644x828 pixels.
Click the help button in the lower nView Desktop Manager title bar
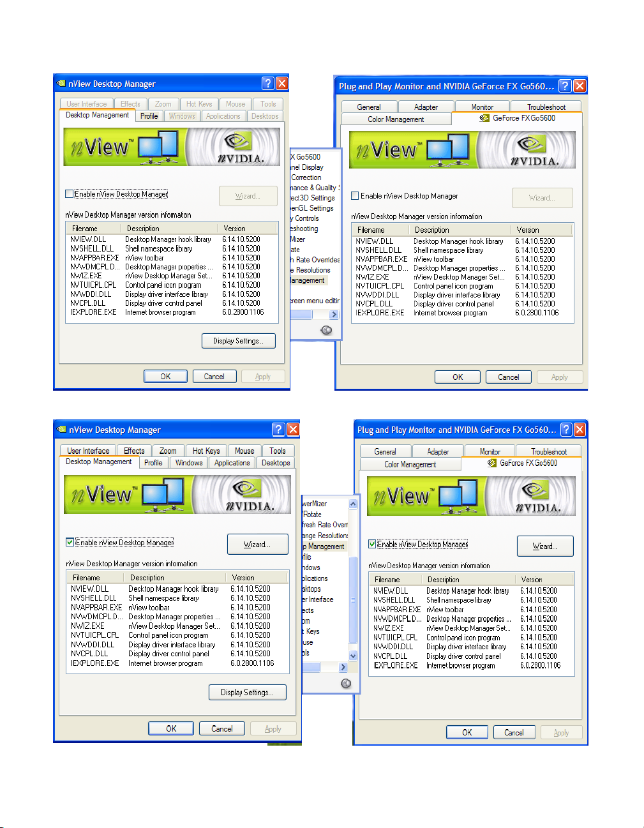coord(278,429)
